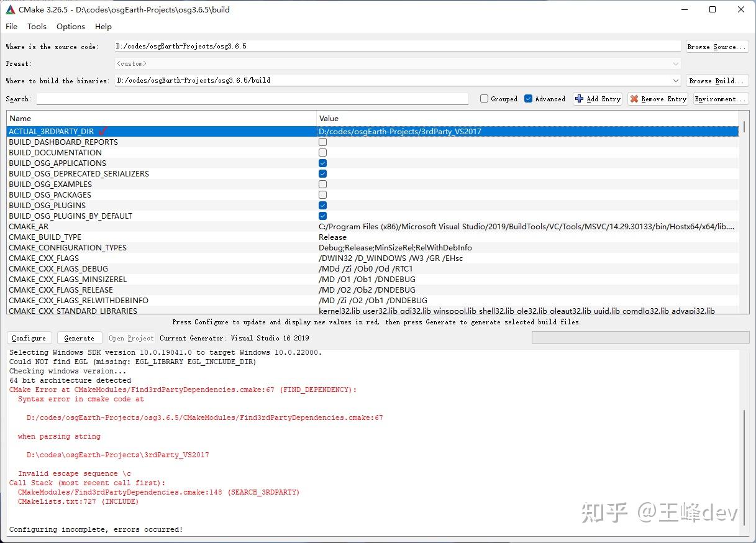Click the 'Current Generator: Visual Studio 16 2019' label
756x543 pixels.
[234, 338]
